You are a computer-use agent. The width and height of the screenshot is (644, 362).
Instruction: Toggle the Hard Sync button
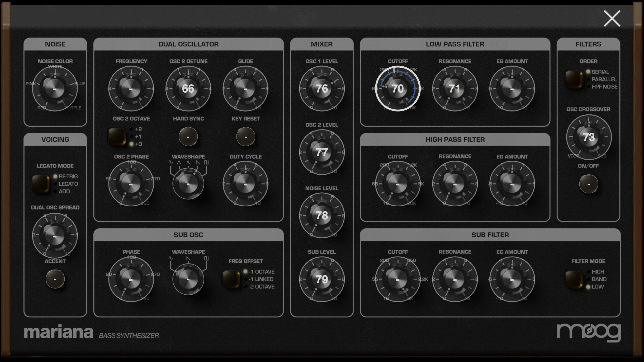point(188,137)
